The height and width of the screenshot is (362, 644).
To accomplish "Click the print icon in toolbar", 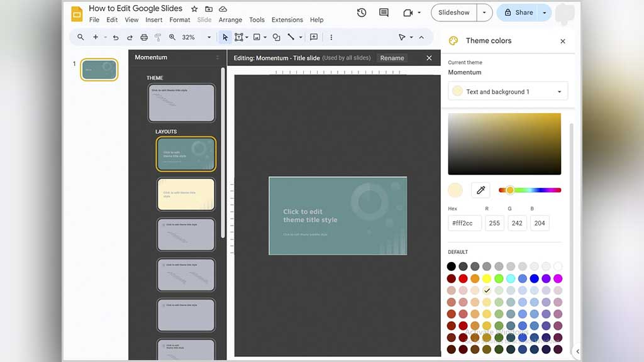I will coord(144,38).
